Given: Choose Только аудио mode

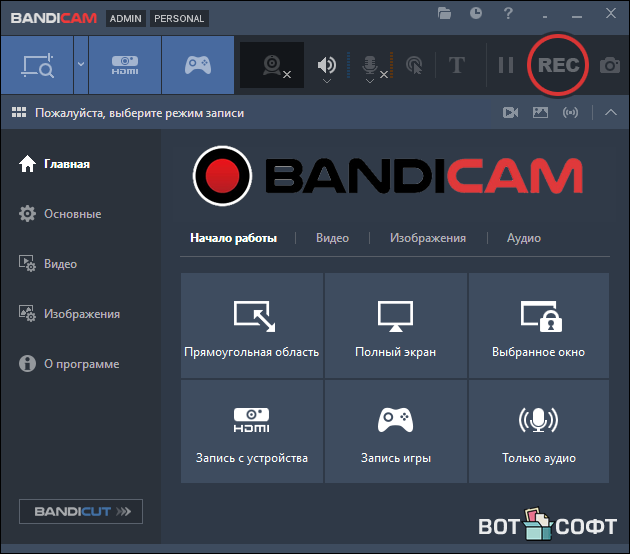Looking at the screenshot, I should click(539, 432).
